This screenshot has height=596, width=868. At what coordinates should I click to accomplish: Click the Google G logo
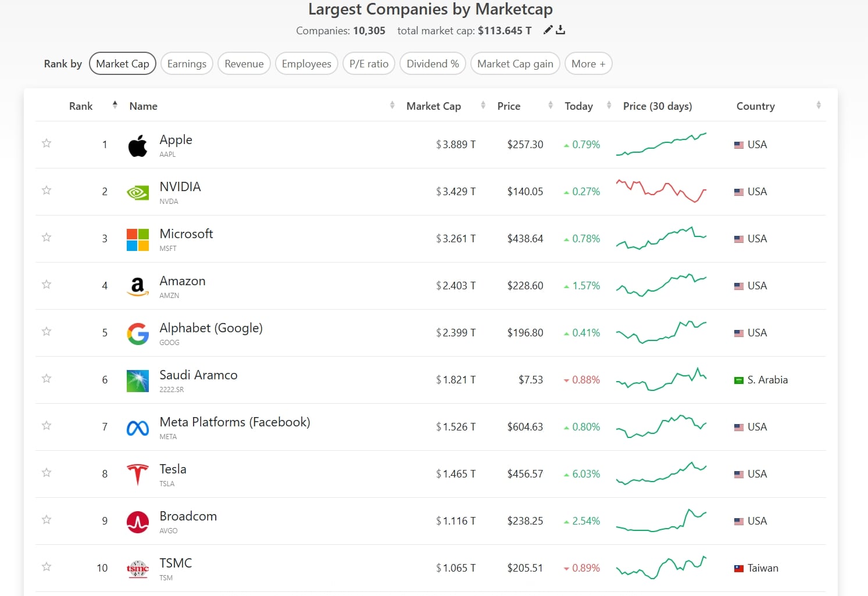point(138,333)
